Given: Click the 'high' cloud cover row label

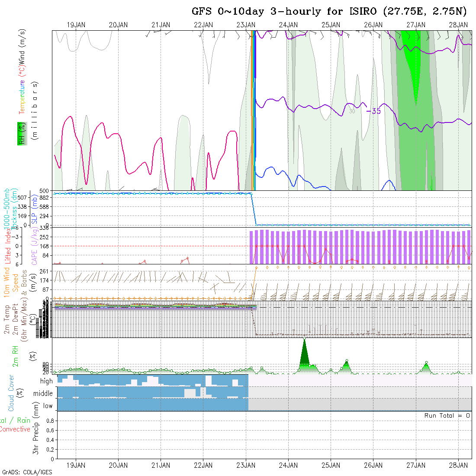Looking at the screenshot, I should pos(46,381).
